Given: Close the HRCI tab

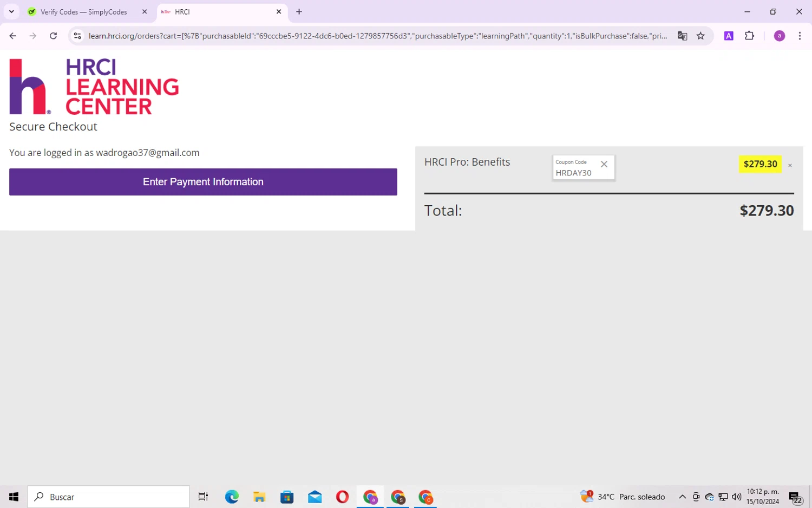Looking at the screenshot, I should (x=279, y=12).
